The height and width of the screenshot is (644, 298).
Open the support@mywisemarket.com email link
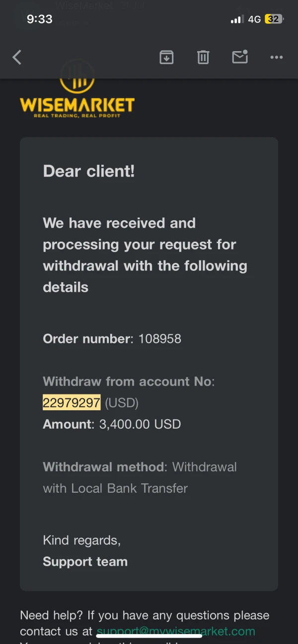point(176,631)
